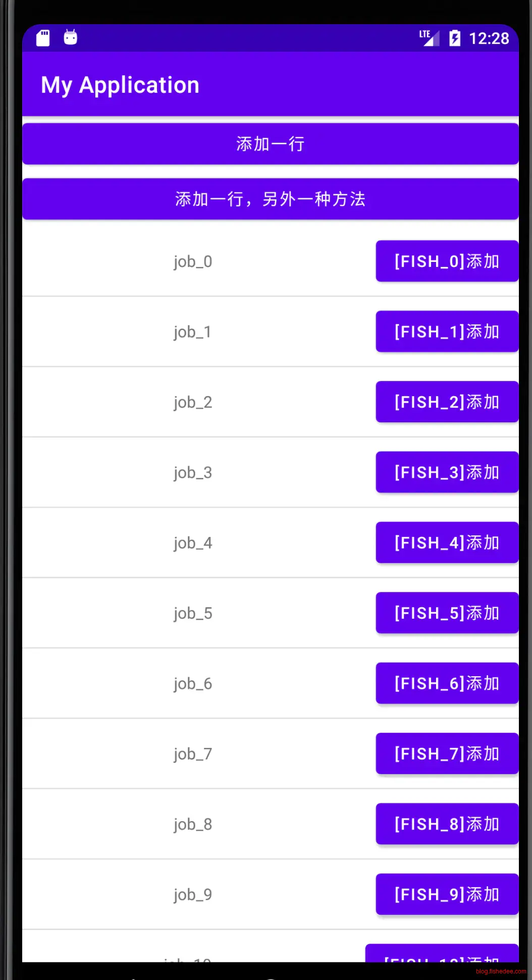Hit the [FISH_3]添加 button
The width and height of the screenshot is (532, 980).
click(x=447, y=472)
